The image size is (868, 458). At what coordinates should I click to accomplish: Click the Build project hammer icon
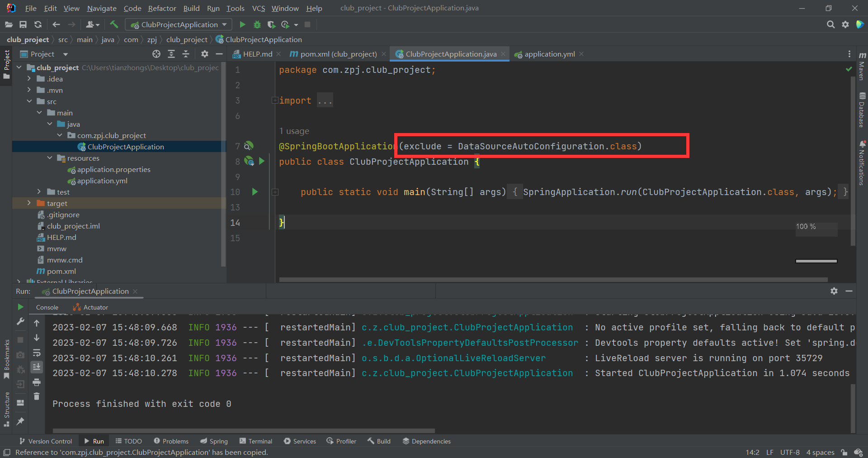(x=114, y=24)
